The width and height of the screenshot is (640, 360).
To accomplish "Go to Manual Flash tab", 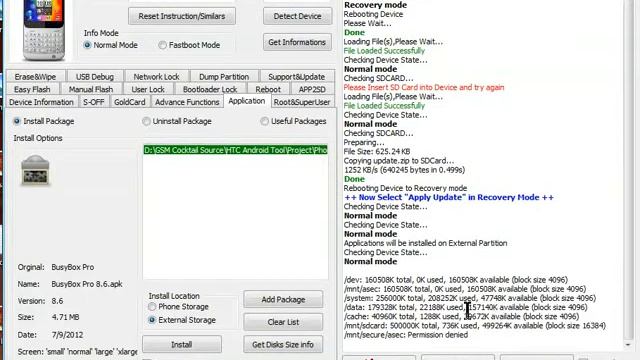I will [x=91, y=89].
